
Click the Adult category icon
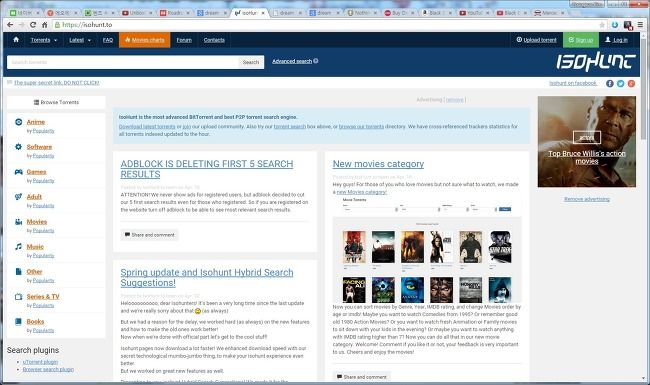coord(18,196)
